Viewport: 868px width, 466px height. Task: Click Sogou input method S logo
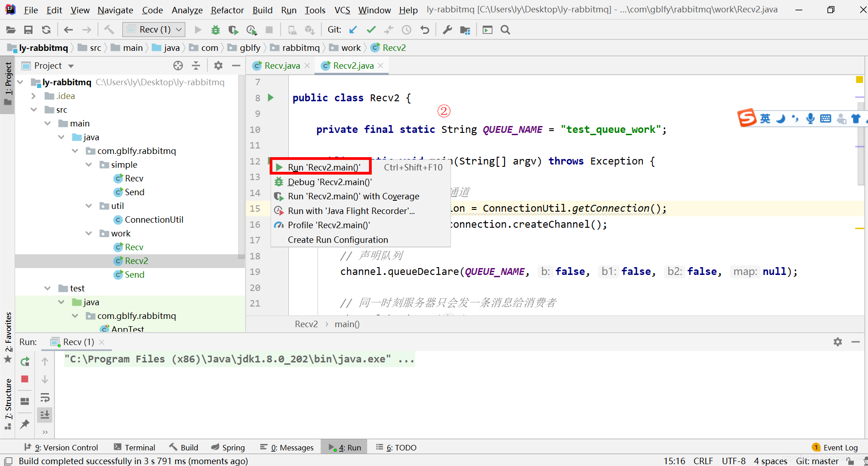pos(747,118)
